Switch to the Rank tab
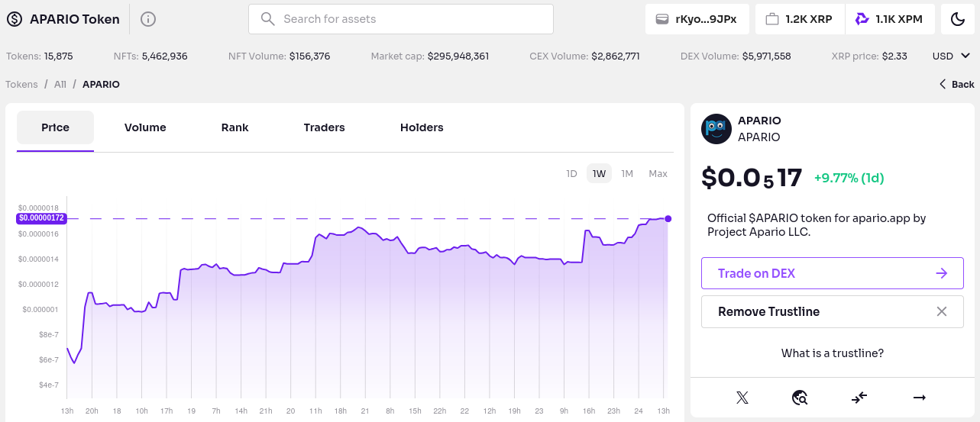 point(234,127)
